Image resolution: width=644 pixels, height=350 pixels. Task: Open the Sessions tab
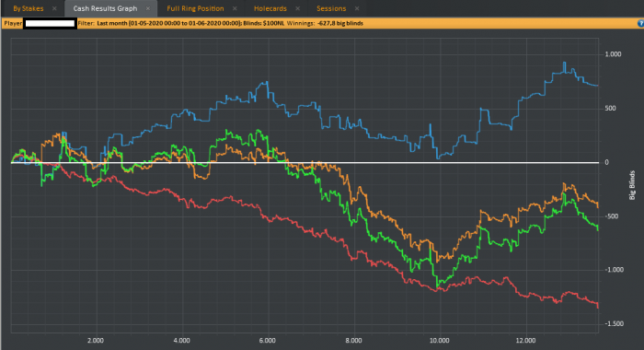click(331, 8)
